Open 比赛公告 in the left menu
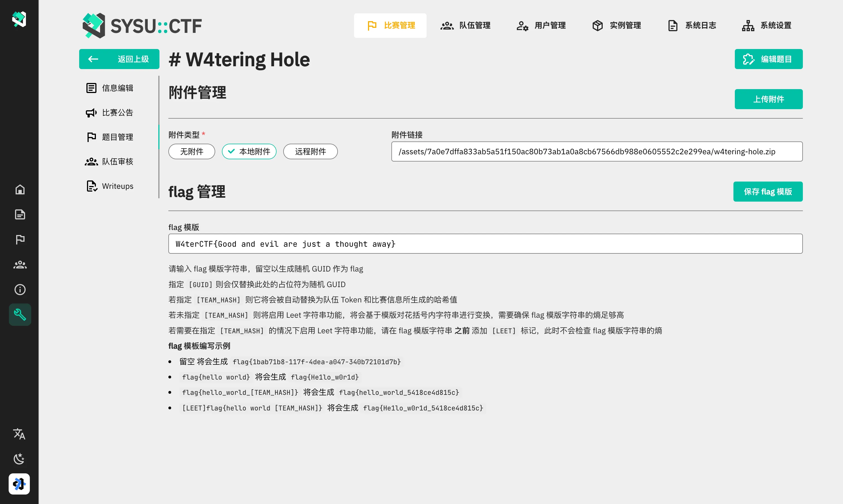Image resolution: width=843 pixels, height=504 pixels. pyautogui.click(x=118, y=112)
